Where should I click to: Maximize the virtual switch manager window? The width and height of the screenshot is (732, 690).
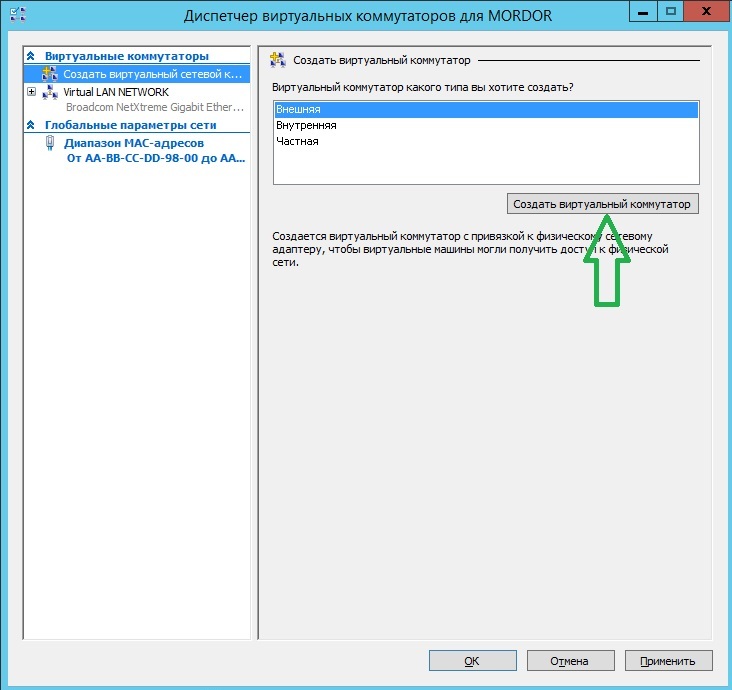click(x=671, y=12)
